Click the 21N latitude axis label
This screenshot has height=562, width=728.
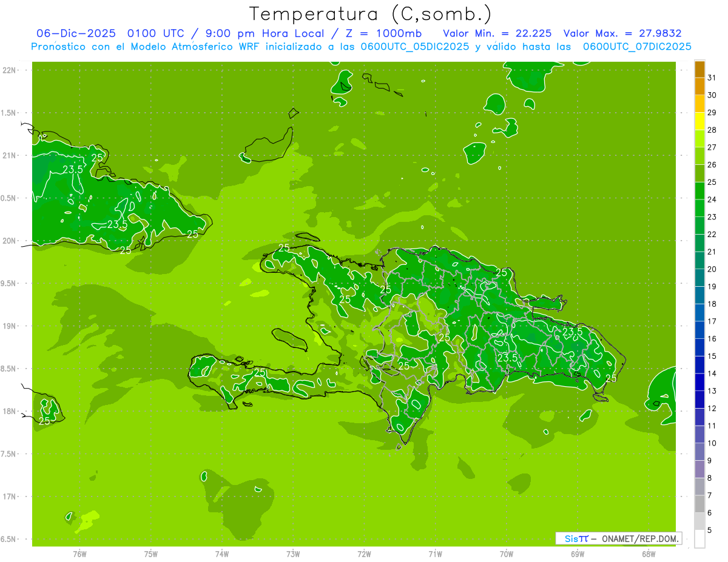tap(9, 156)
